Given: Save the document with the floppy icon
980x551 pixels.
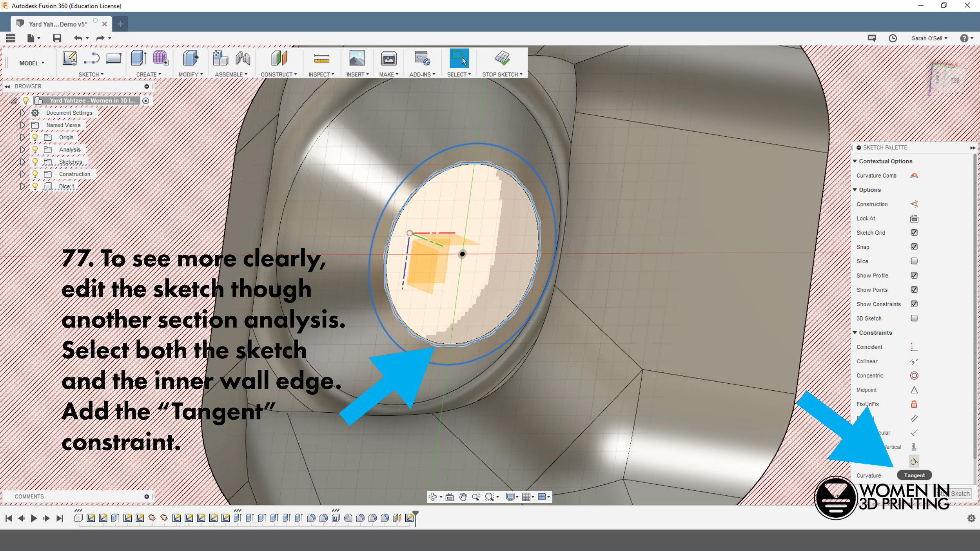Looking at the screenshot, I should tap(57, 38).
